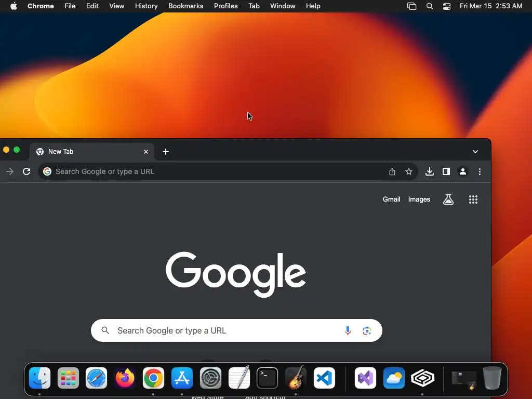Open Spotlight search in the menu bar
Image resolution: width=532 pixels, height=399 pixels.
click(x=430, y=6)
